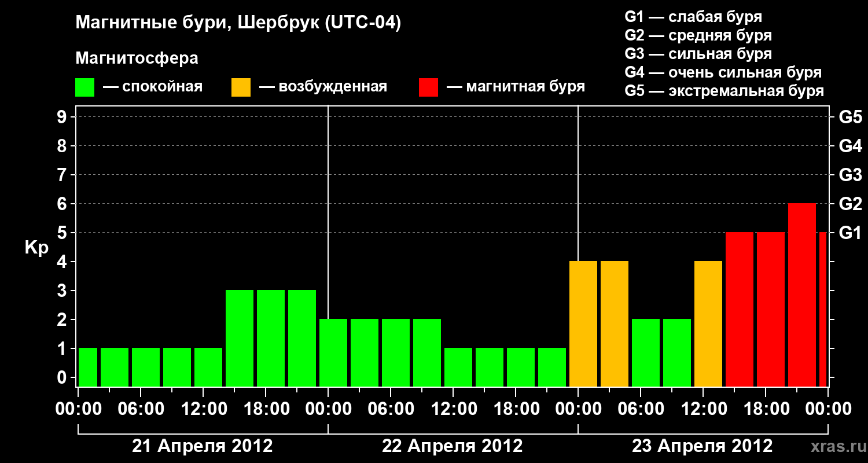The width and height of the screenshot is (868, 463).
Task: Click the '18:00' time label above 22 Апреля
Action: coord(516,409)
